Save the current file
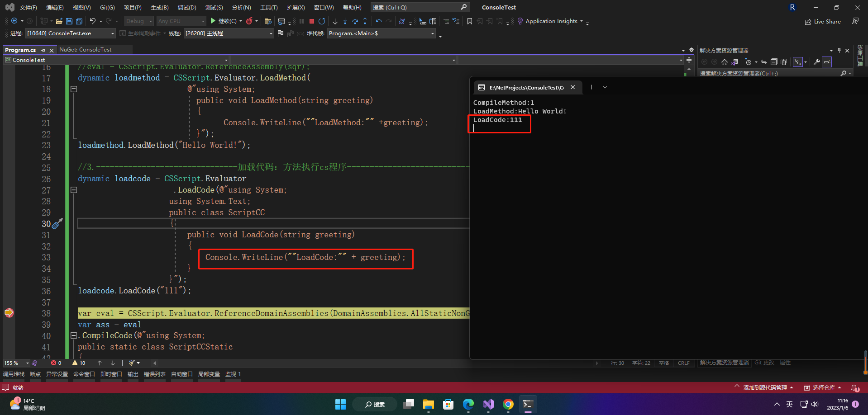The width and height of the screenshot is (868, 415). click(x=69, y=21)
